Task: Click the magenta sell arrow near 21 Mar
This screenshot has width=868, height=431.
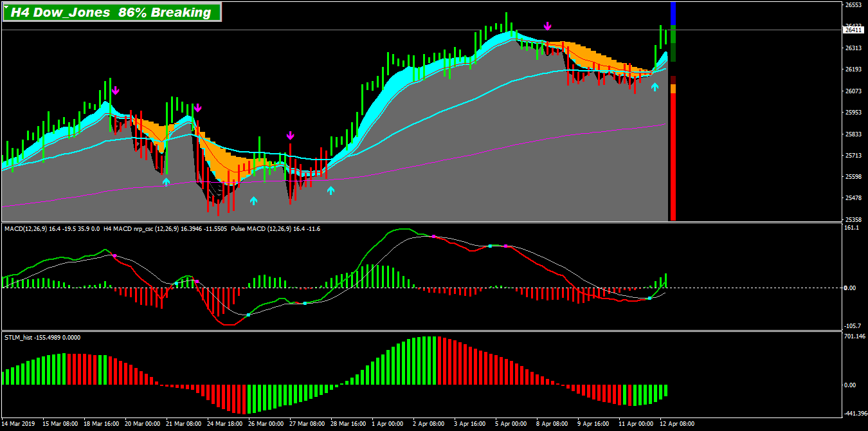Action: click(198, 107)
